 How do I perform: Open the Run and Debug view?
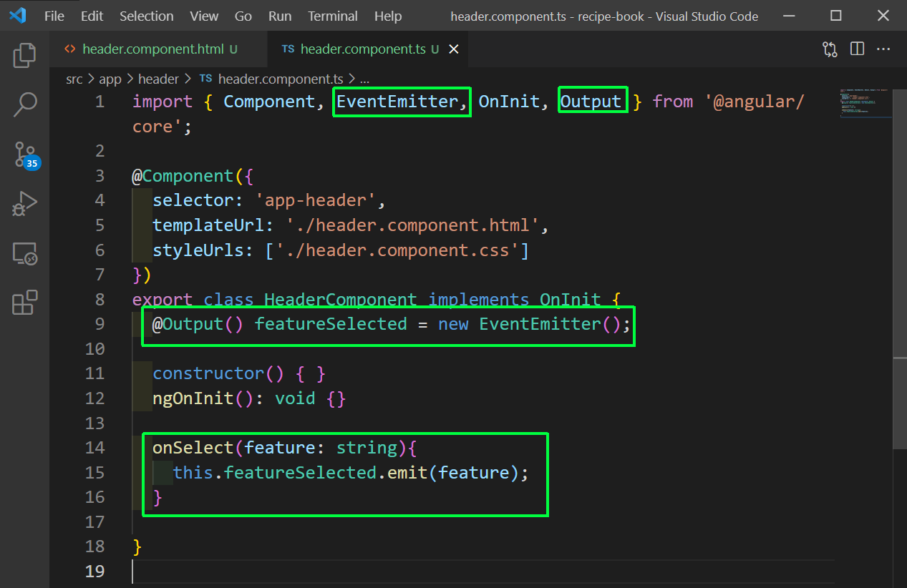pos(25,204)
